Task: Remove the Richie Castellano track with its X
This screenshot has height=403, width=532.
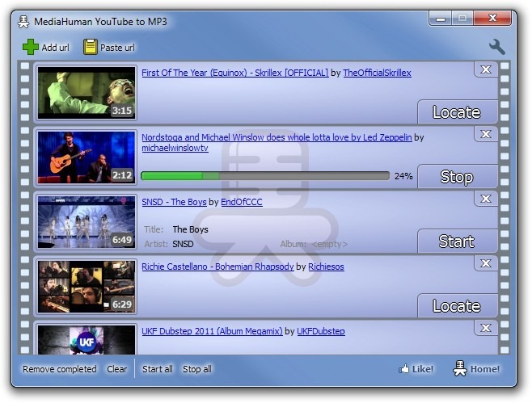Action: pos(486,263)
